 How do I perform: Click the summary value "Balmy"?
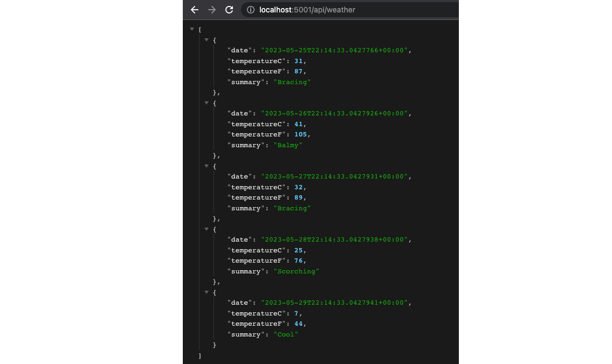click(288, 145)
